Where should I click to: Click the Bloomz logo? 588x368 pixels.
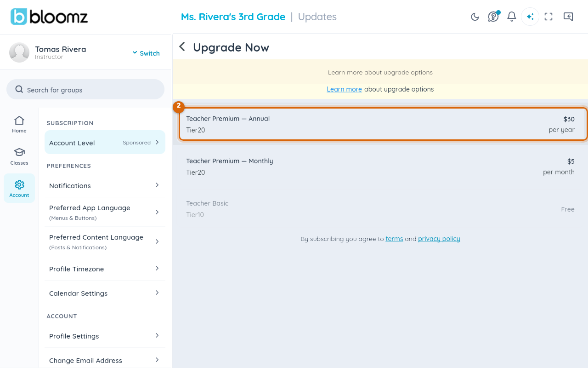49,17
